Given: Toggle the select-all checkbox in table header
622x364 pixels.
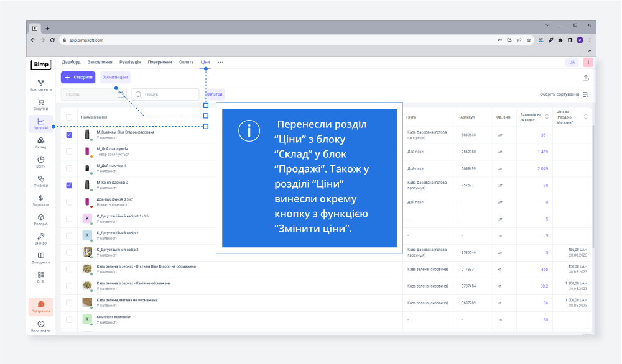Looking at the screenshot, I should point(69,117).
